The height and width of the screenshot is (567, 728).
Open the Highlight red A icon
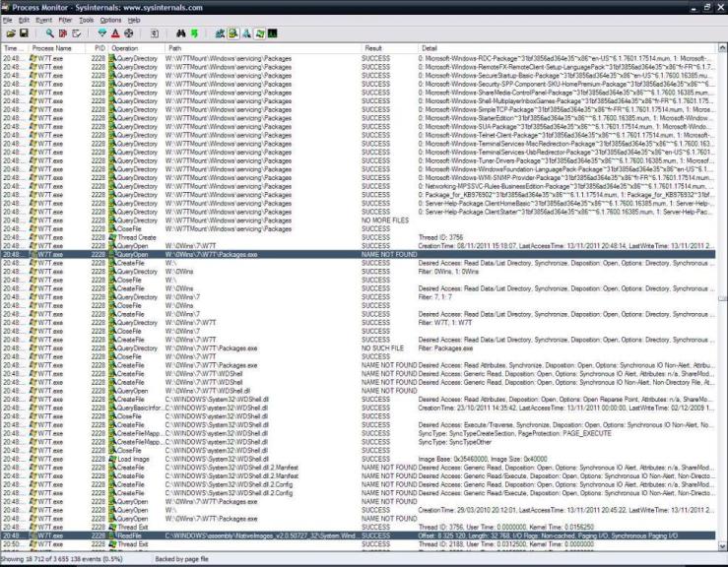(115, 33)
